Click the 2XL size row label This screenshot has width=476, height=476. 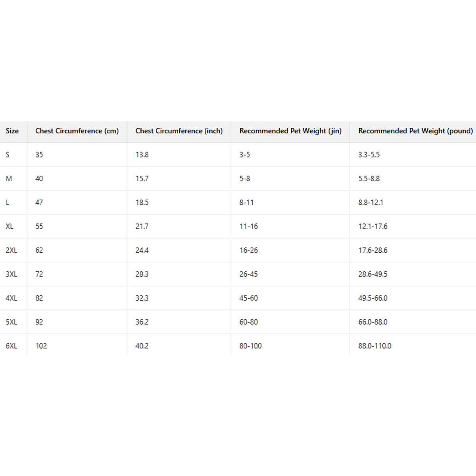point(12,250)
